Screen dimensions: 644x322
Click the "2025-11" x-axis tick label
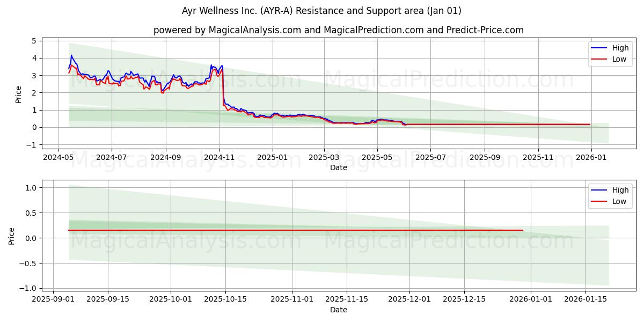pyautogui.click(x=538, y=157)
